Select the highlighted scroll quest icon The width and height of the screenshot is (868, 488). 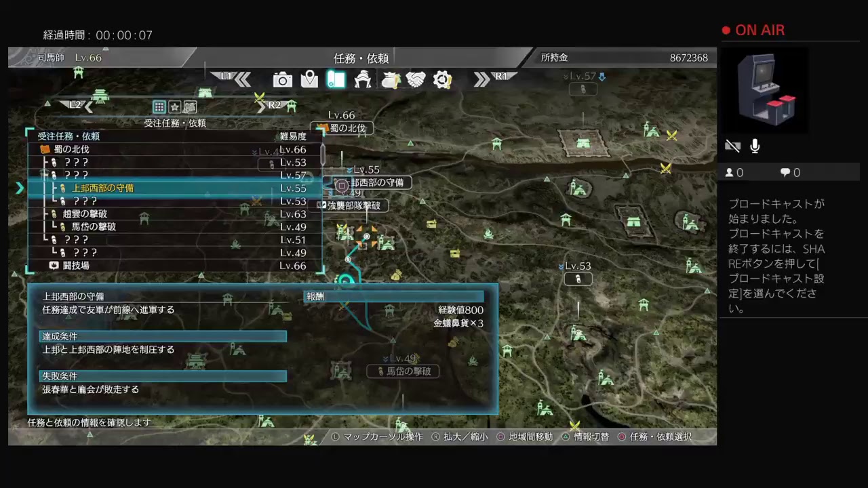[336, 79]
